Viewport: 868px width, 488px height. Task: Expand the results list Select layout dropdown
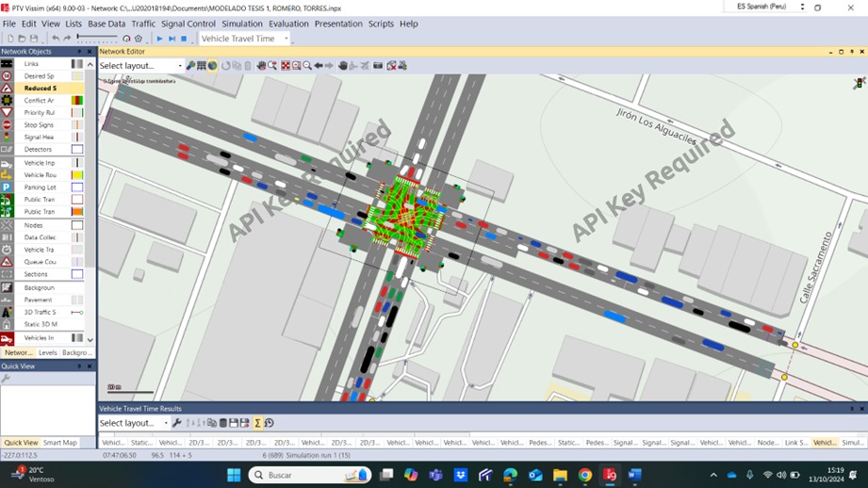165,423
